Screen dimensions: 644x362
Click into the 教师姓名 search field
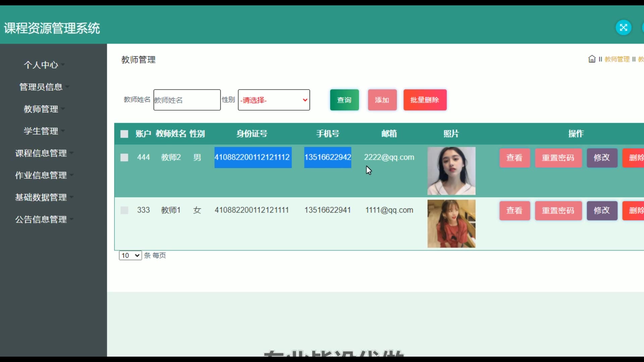(x=187, y=100)
